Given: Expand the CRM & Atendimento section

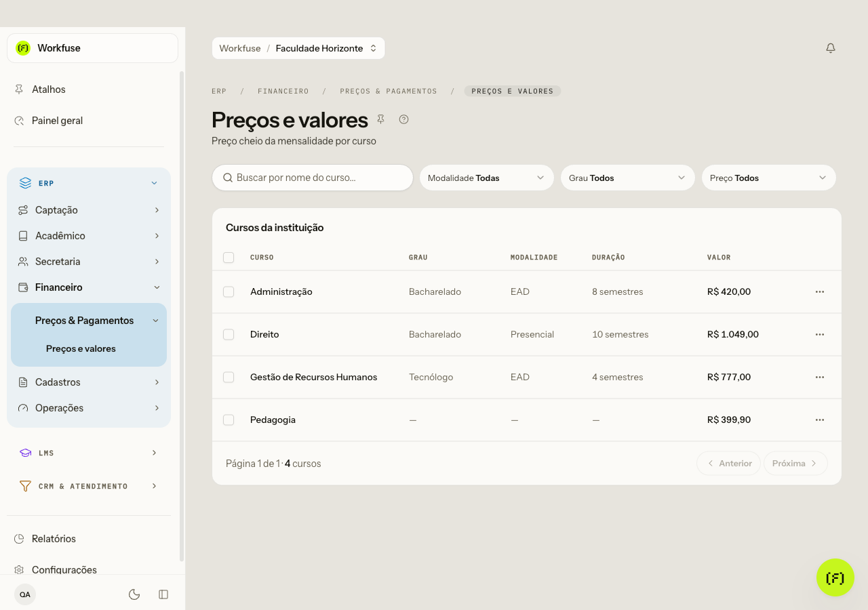Looking at the screenshot, I should click(x=89, y=486).
